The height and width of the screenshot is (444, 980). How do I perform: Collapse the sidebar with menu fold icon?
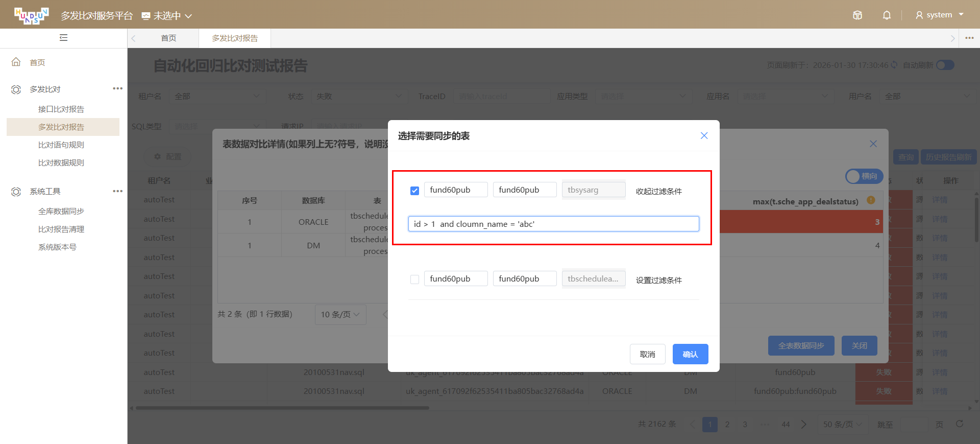(63, 38)
